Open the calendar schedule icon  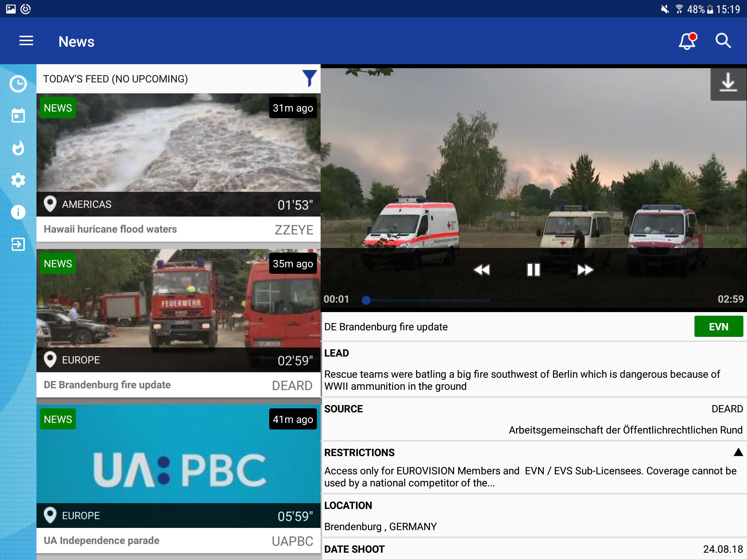click(18, 116)
